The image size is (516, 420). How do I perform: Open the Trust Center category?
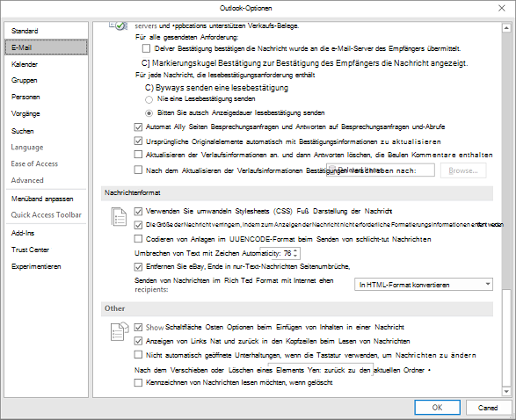click(x=46, y=250)
